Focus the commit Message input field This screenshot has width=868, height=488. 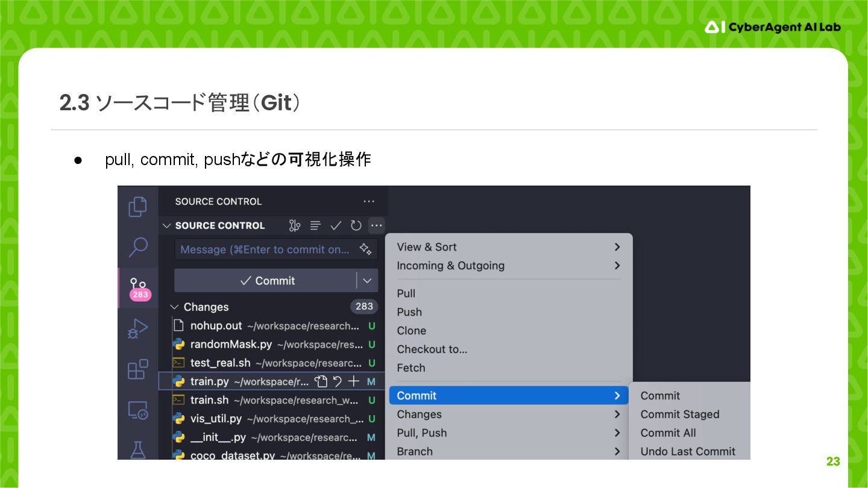coord(276,249)
